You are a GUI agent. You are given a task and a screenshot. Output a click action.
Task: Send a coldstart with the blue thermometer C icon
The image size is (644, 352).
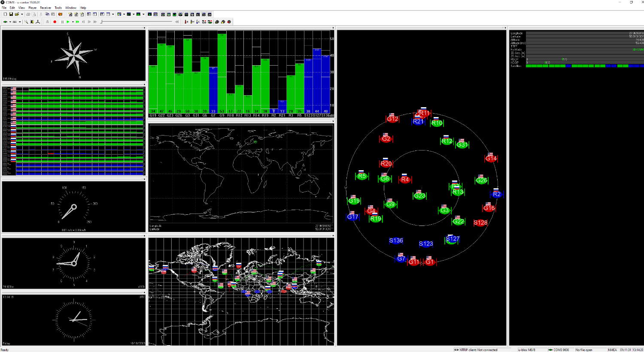pos(198,22)
